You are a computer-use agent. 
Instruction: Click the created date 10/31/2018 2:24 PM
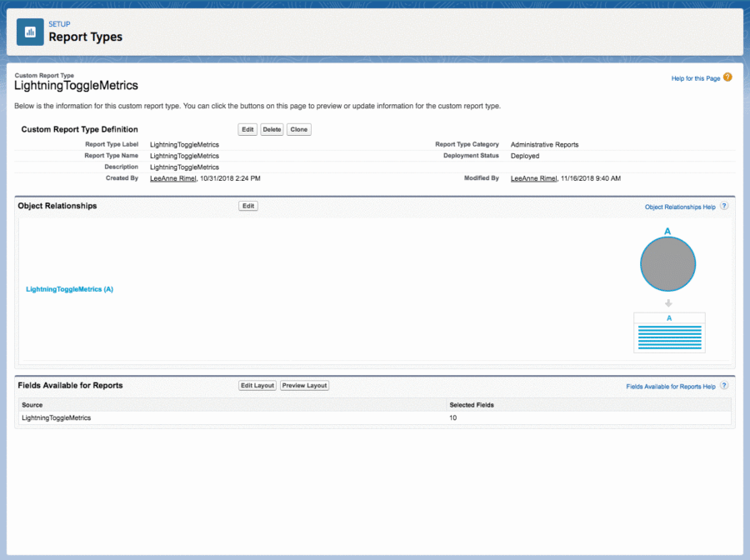pos(230,178)
